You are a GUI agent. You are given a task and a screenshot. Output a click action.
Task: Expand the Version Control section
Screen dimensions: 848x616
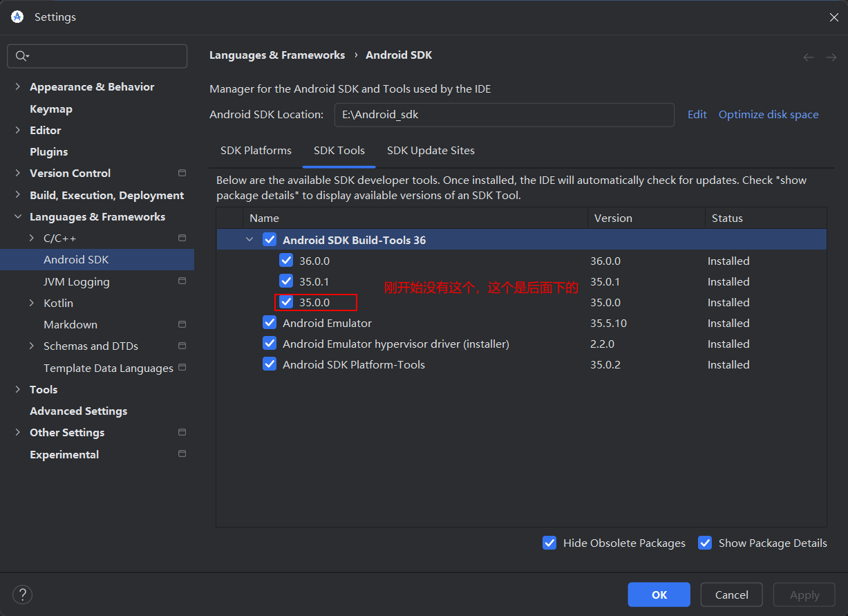[x=18, y=173]
